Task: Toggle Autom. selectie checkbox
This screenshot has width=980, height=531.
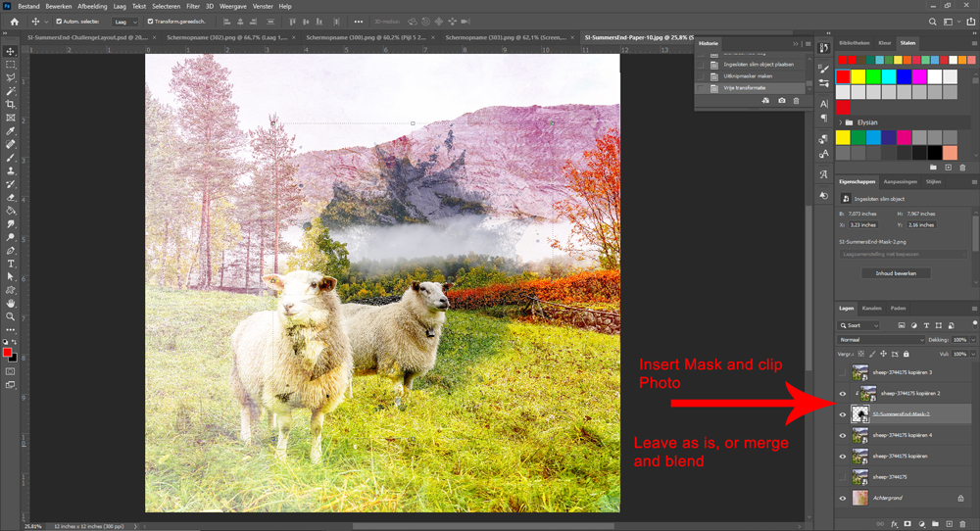Action: tap(59, 22)
